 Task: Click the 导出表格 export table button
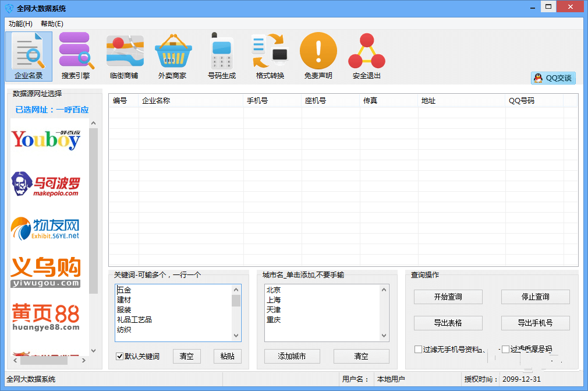tap(448, 323)
